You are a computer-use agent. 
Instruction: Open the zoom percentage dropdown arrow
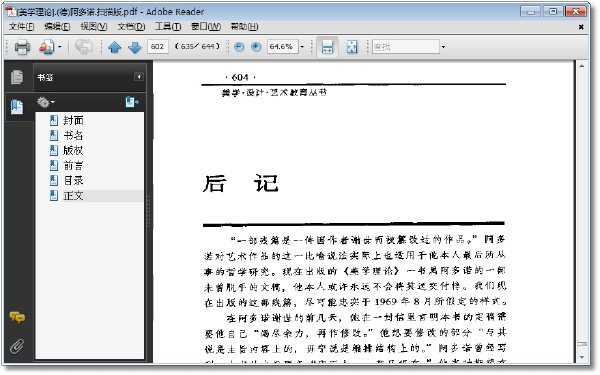pos(302,47)
